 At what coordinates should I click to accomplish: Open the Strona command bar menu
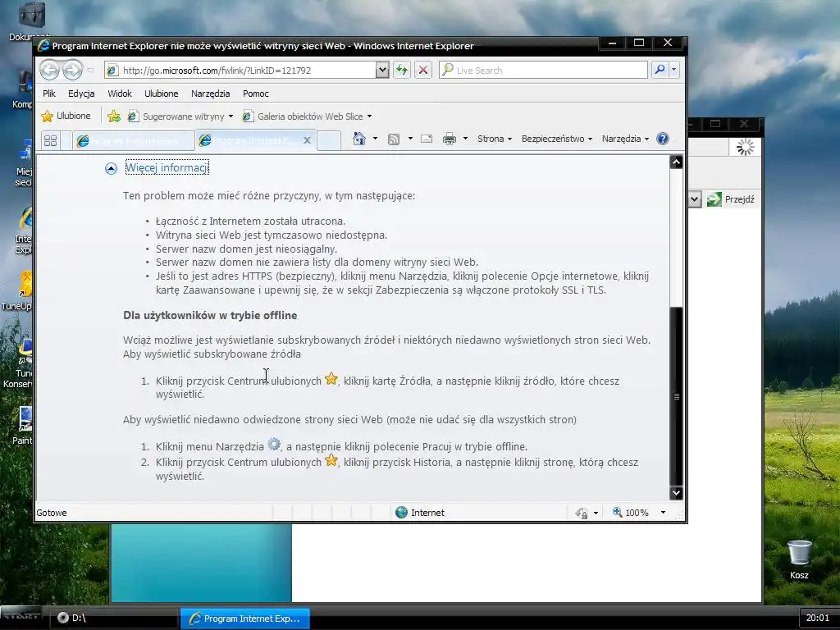[495, 139]
